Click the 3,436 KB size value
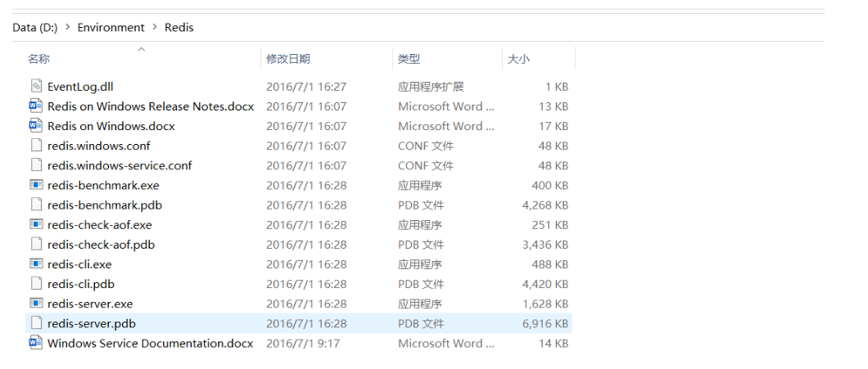The height and width of the screenshot is (369, 868). click(x=545, y=245)
